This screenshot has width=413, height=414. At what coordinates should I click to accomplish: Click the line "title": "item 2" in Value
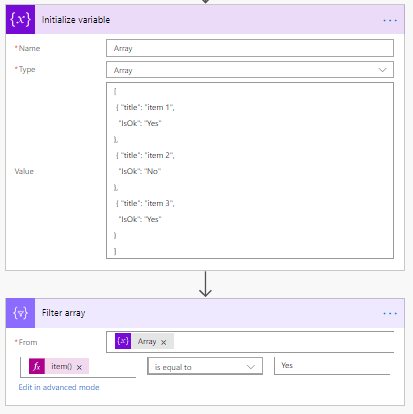click(x=145, y=155)
